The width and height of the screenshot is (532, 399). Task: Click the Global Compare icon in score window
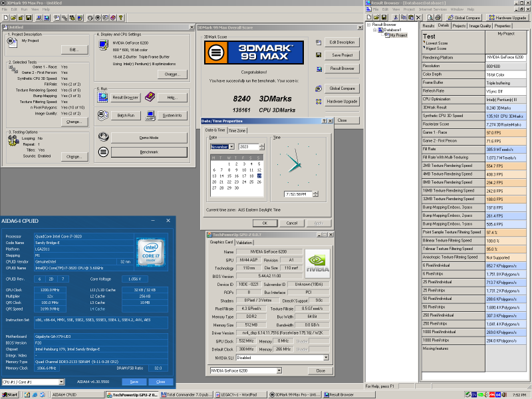point(319,88)
